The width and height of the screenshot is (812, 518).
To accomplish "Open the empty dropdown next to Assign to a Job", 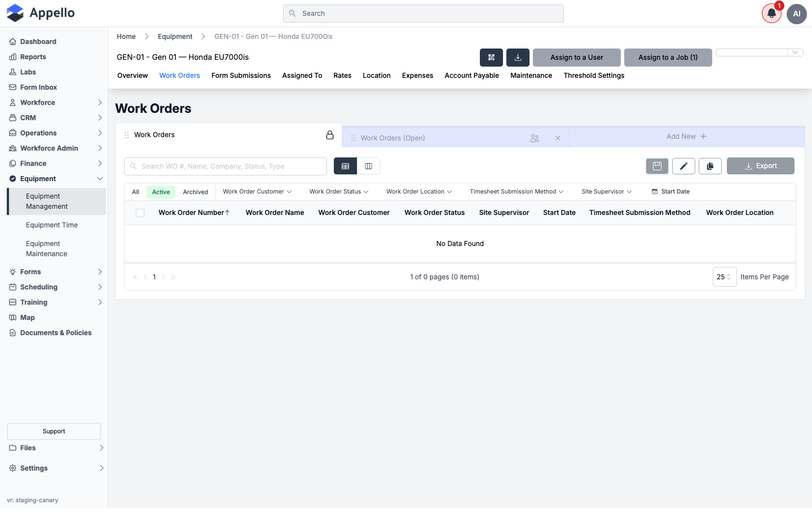I will tap(760, 52).
